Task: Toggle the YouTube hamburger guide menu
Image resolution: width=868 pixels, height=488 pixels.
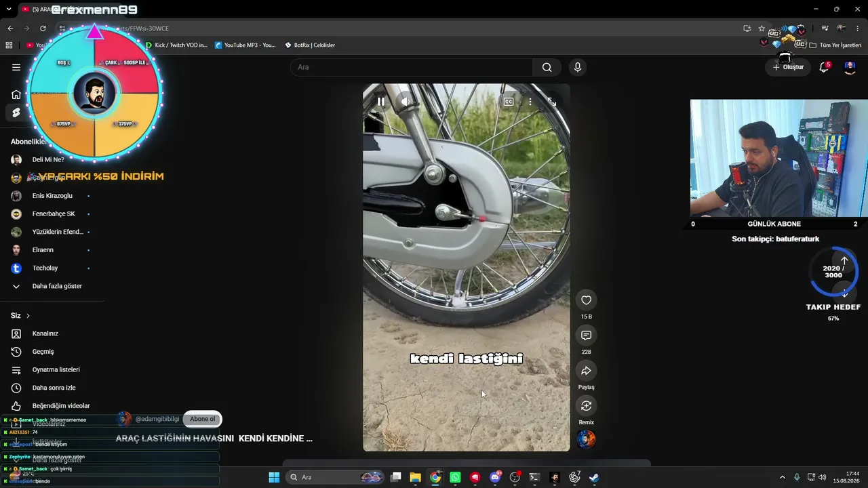Action: [x=16, y=67]
